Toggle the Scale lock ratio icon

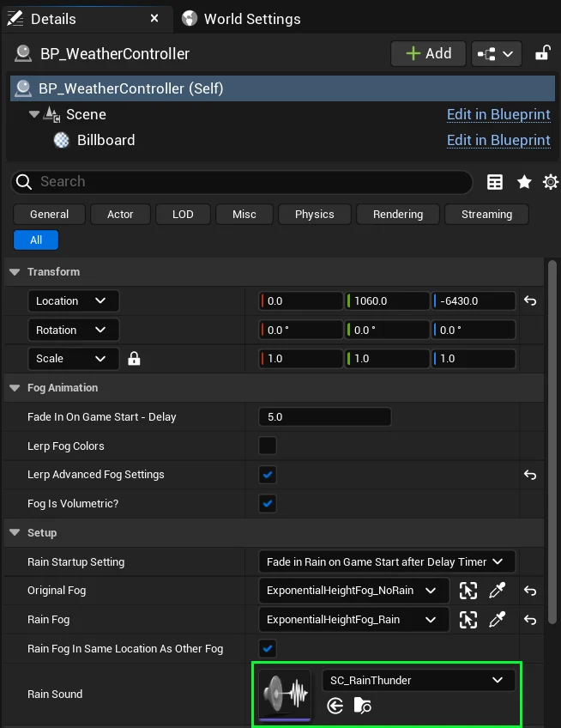click(134, 359)
